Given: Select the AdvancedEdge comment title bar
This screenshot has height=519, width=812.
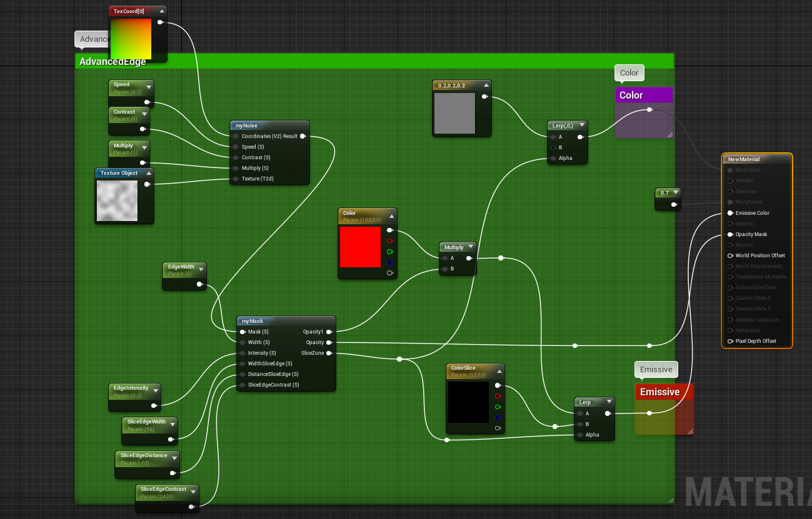Looking at the screenshot, I should coord(374,61).
